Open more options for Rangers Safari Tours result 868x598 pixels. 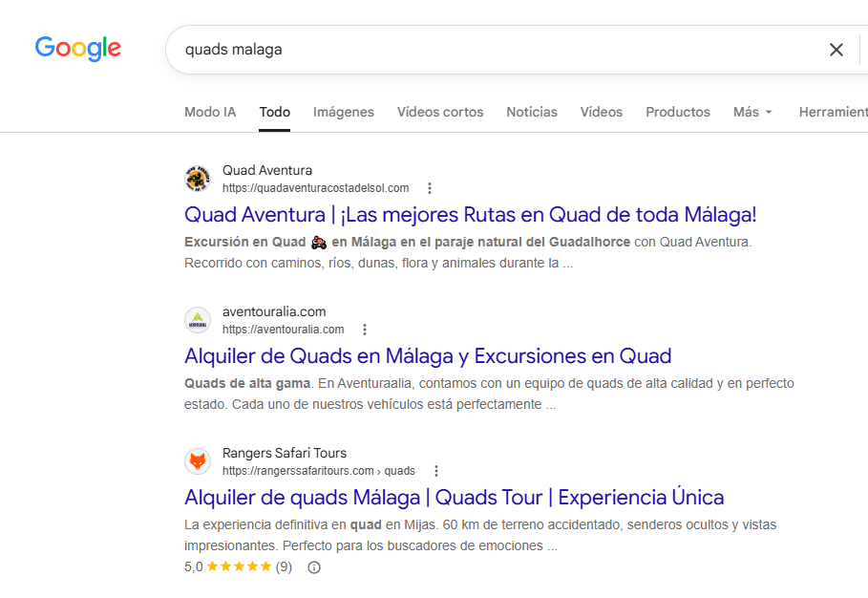pos(436,471)
